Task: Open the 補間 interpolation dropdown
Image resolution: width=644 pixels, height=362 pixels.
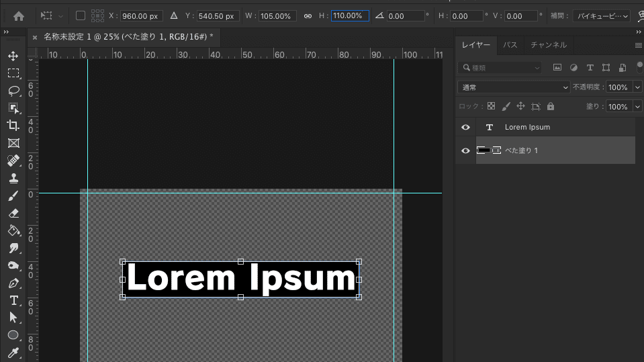Action: click(x=601, y=16)
